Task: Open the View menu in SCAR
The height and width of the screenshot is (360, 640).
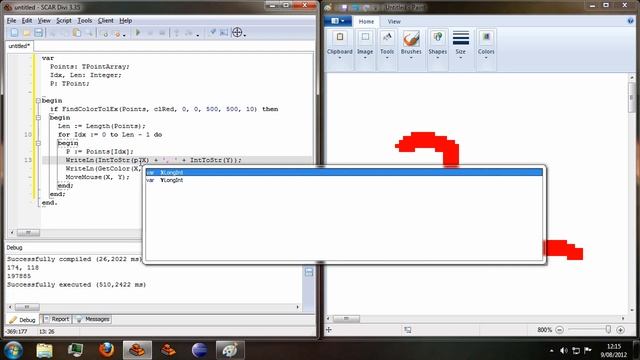Action: point(44,20)
